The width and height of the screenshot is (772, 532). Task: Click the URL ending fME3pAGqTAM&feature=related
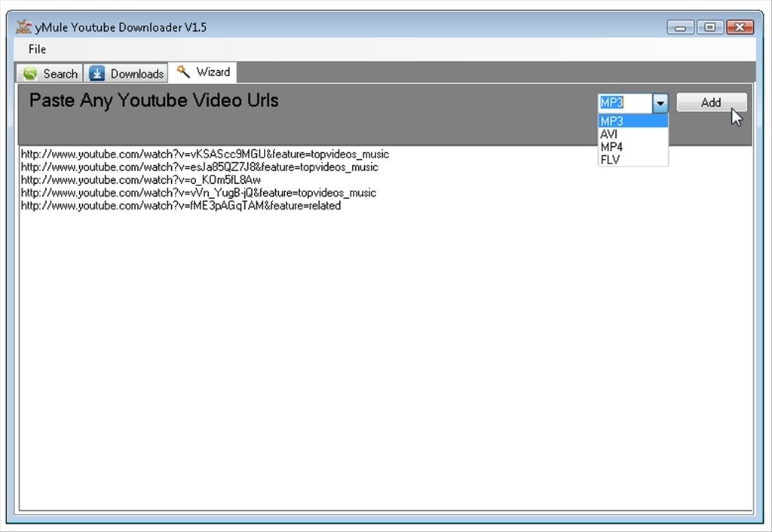click(181, 206)
